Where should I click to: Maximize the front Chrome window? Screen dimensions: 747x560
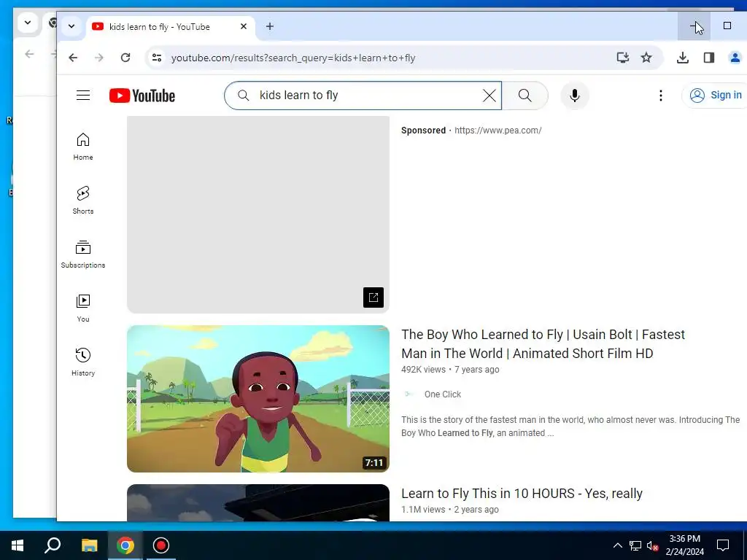727,26
